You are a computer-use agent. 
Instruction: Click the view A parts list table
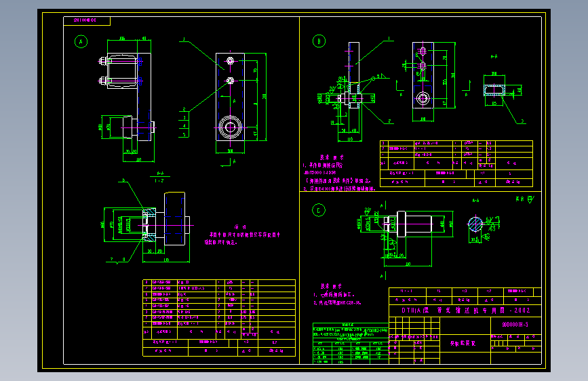219,318
